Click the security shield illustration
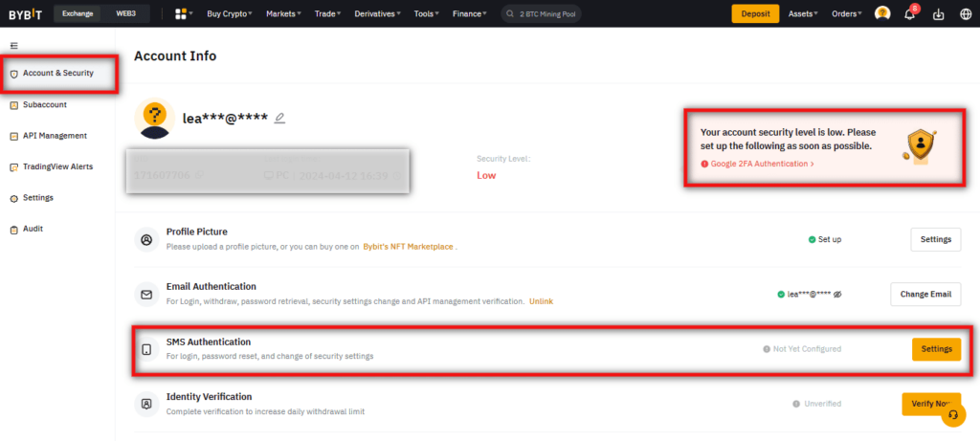The height and width of the screenshot is (441, 980). [x=919, y=146]
